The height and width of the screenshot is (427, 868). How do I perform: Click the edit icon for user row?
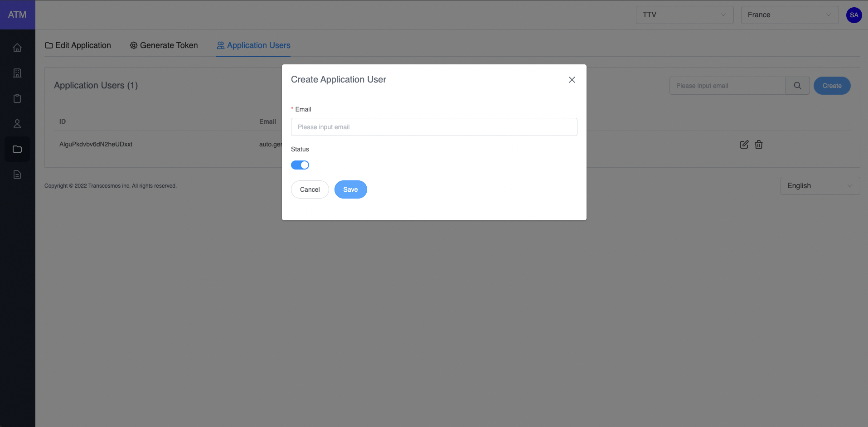(x=744, y=145)
